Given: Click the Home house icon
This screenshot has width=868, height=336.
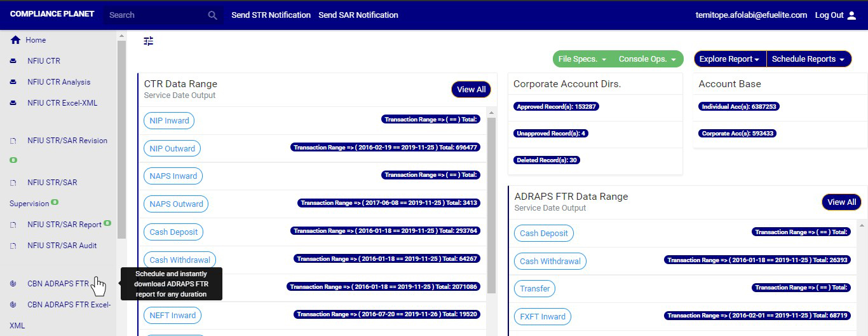Looking at the screenshot, I should pyautogui.click(x=16, y=40).
